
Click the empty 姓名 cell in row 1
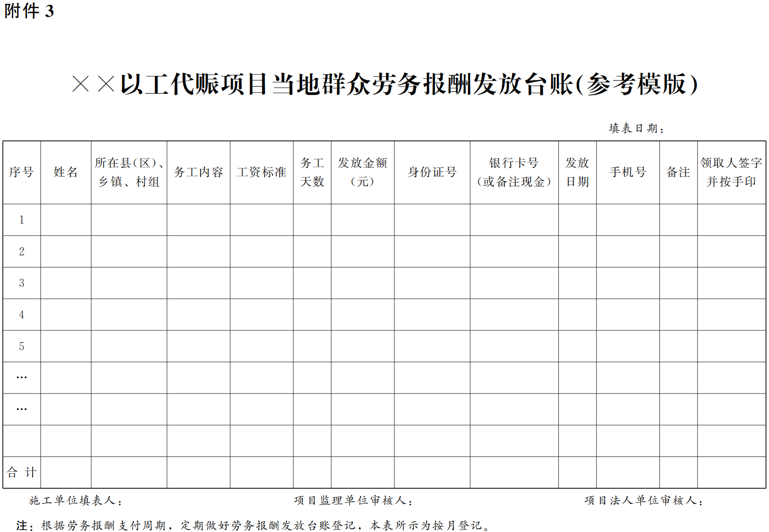point(65,220)
